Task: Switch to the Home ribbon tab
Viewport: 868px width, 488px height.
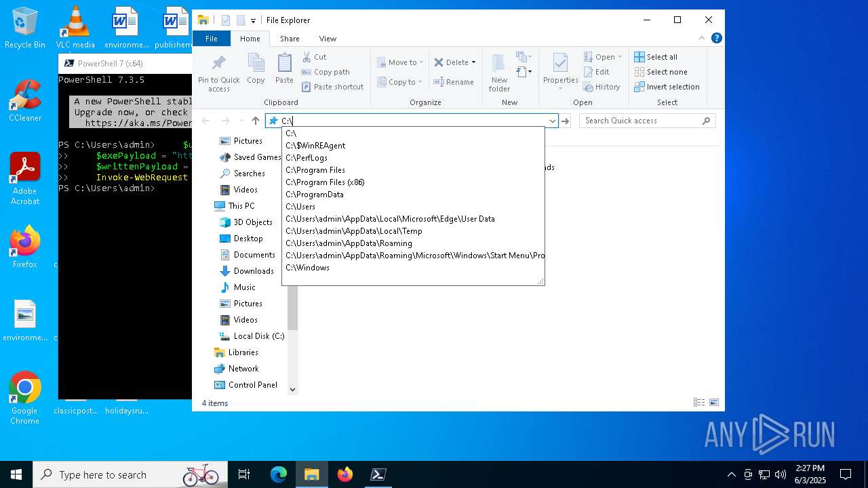Action: [250, 39]
